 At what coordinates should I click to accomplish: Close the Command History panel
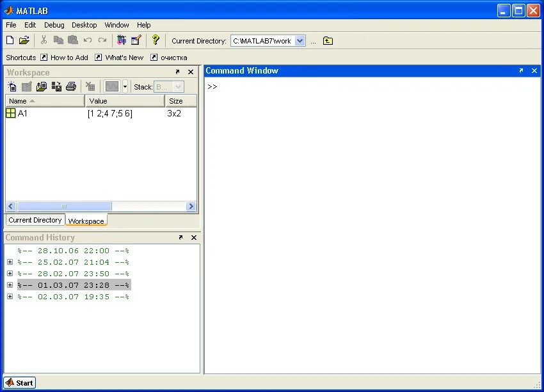[x=194, y=237]
